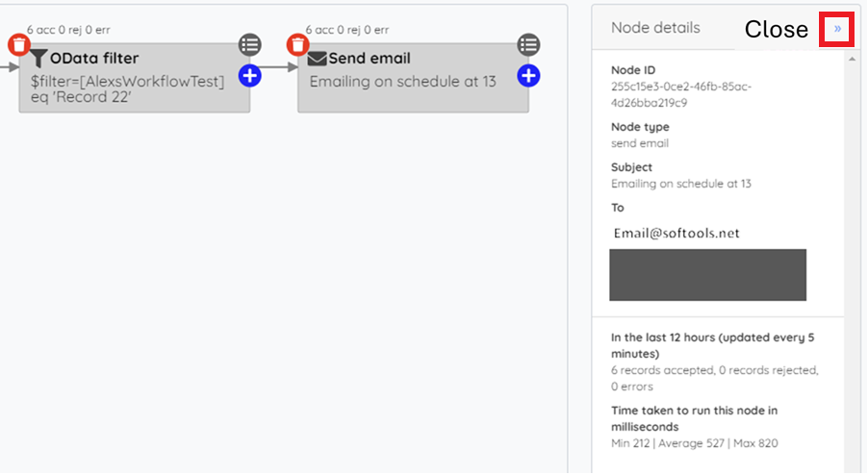Screen dimensions: 868x475
Task: Click the Email@softools.net recipient address
Action: coord(676,234)
